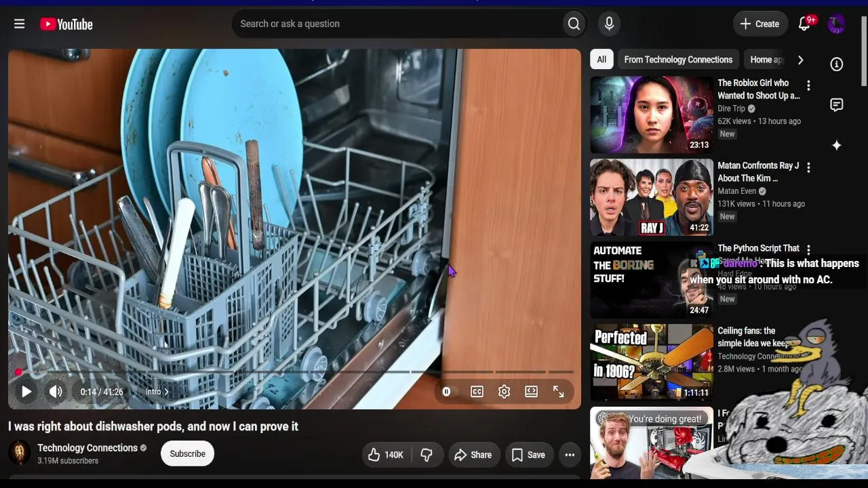Click "131K views • 11 hours ago" text

pyautogui.click(x=761, y=204)
